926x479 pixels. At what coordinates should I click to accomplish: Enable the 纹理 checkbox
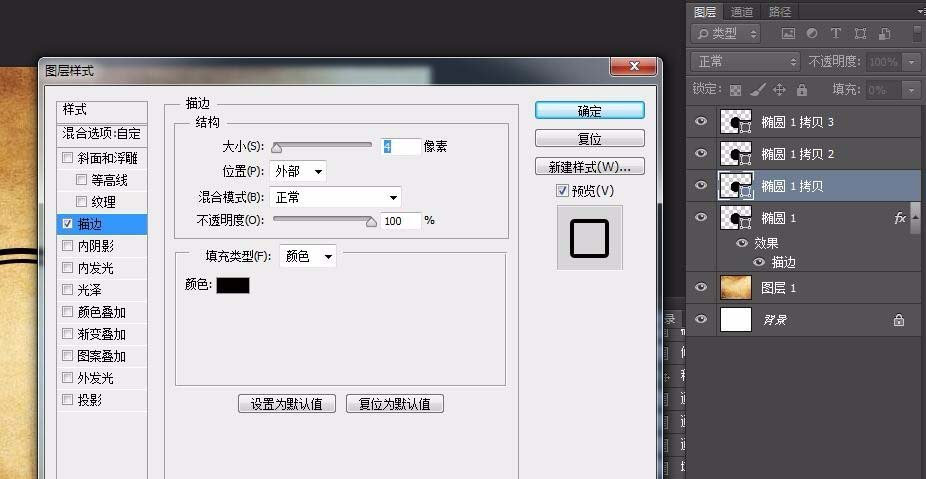(81, 201)
